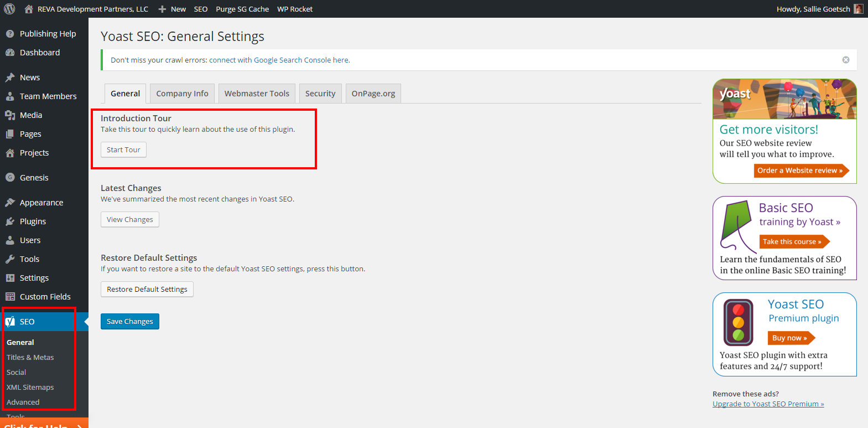
Task: Click the Users silhouette icon
Action: (10, 240)
